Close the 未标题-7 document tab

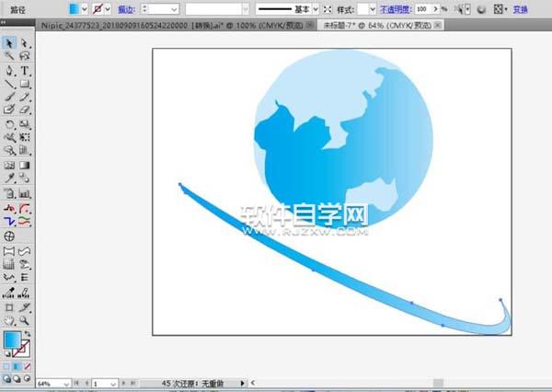click(438, 25)
